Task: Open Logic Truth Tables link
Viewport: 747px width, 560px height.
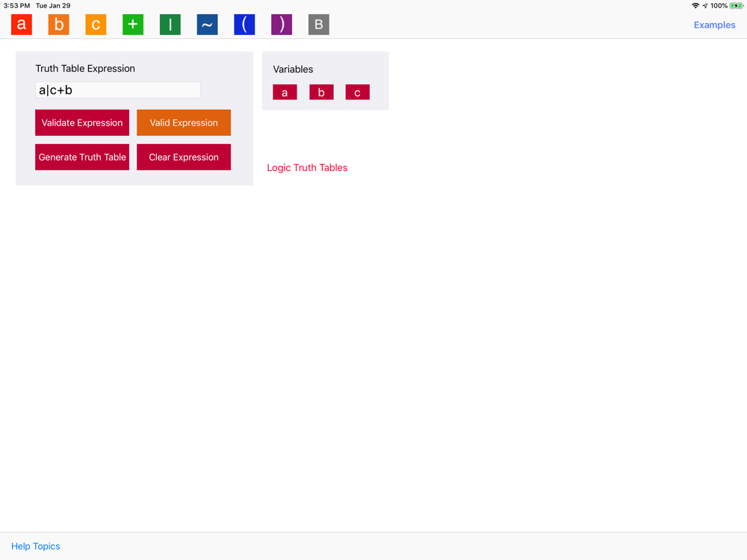Action: tap(307, 167)
